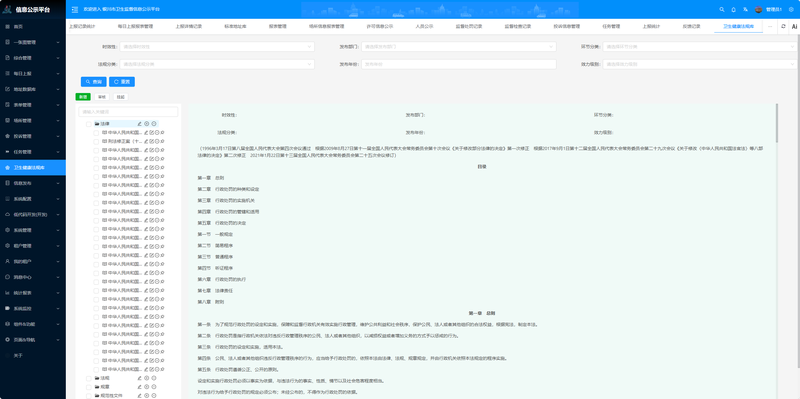Image resolution: width=800 pixels, height=399 pixels.
Task: Open settings gear in top-right corner
Action: pos(791,9)
